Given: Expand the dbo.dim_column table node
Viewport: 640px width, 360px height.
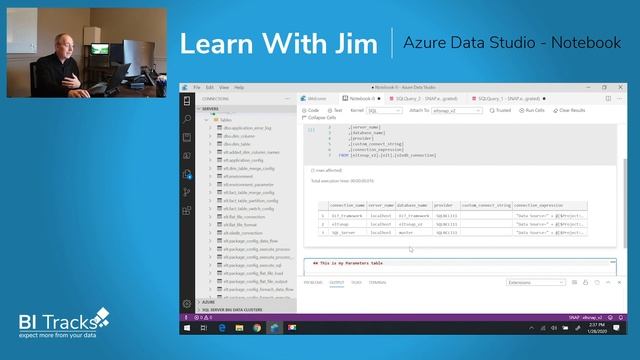Looking at the screenshot, I should click(211, 136).
